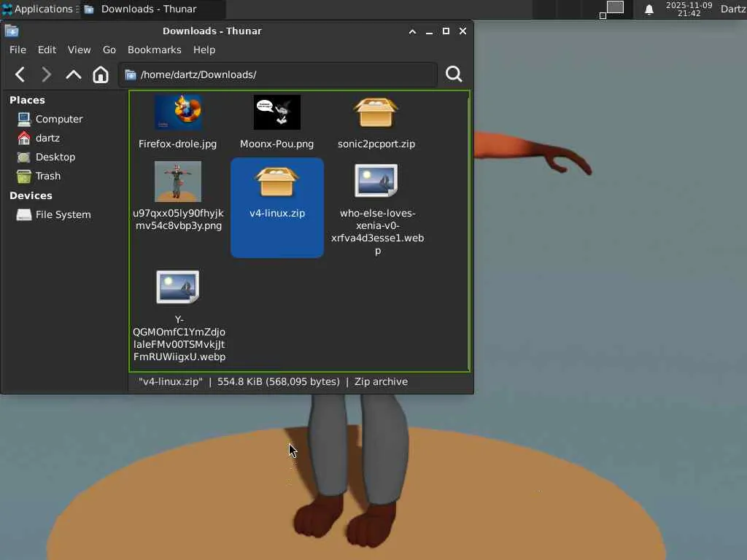Open the View menu
This screenshot has height=560, width=747.
click(79, 50)
